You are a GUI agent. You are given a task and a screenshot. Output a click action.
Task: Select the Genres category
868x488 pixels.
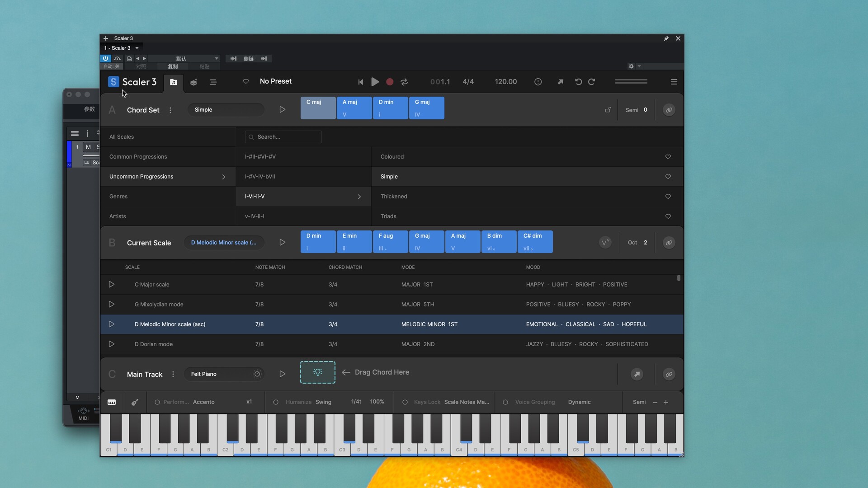[168, 197]
